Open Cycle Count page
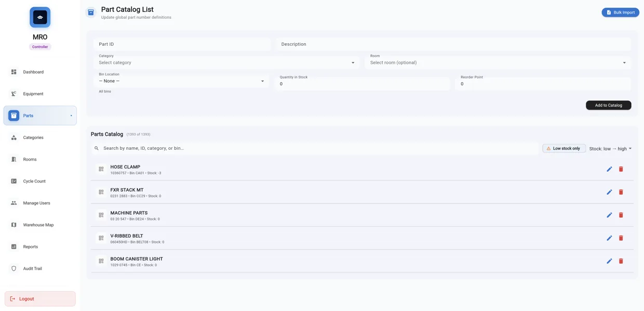Viewport: 644px width, 311px height. 40,181
